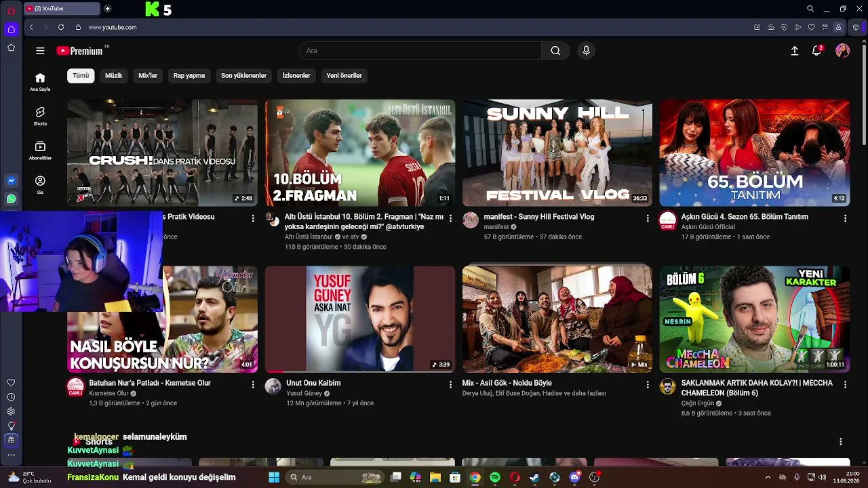Open the Opera profile icon
Image resolution: width=868 pixels, height=488 pixels.
839,27
